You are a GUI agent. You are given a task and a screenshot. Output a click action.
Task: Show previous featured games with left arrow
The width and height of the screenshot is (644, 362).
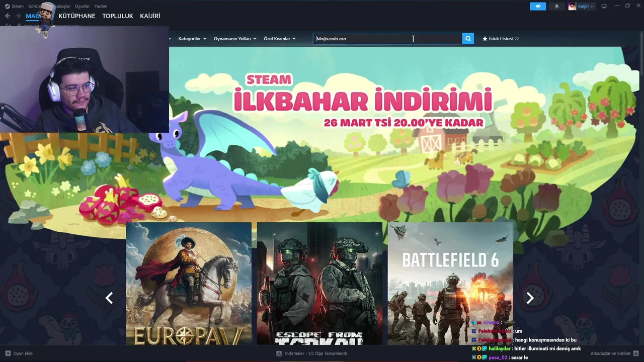click(x=109, y=298)
